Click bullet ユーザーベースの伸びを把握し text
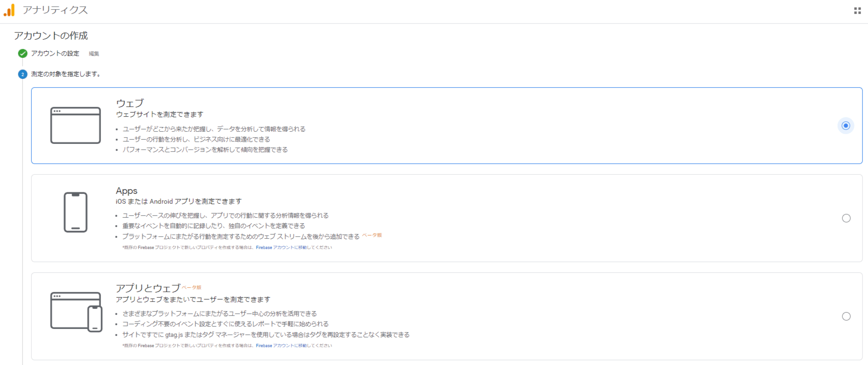Screen dimensions: 868x365 225,215
